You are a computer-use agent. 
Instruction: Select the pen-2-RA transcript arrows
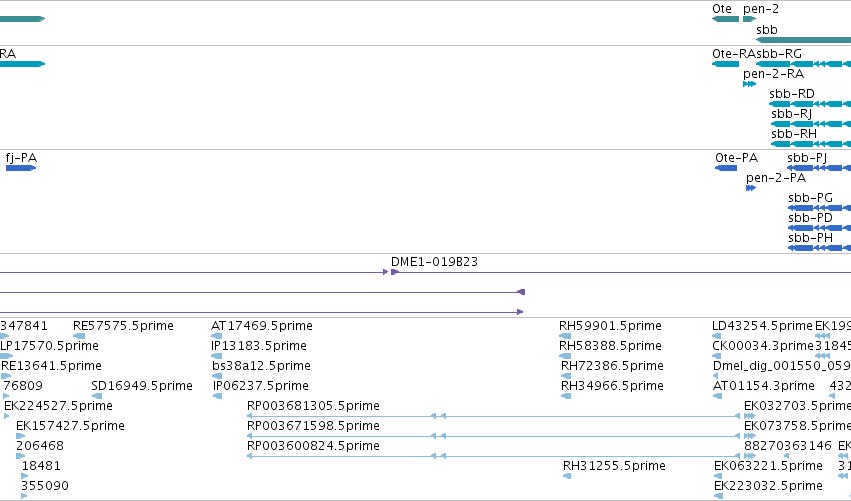750,84
